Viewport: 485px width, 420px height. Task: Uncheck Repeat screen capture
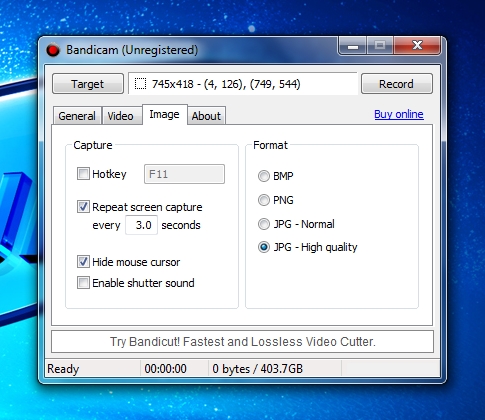[x=83, y=207]
